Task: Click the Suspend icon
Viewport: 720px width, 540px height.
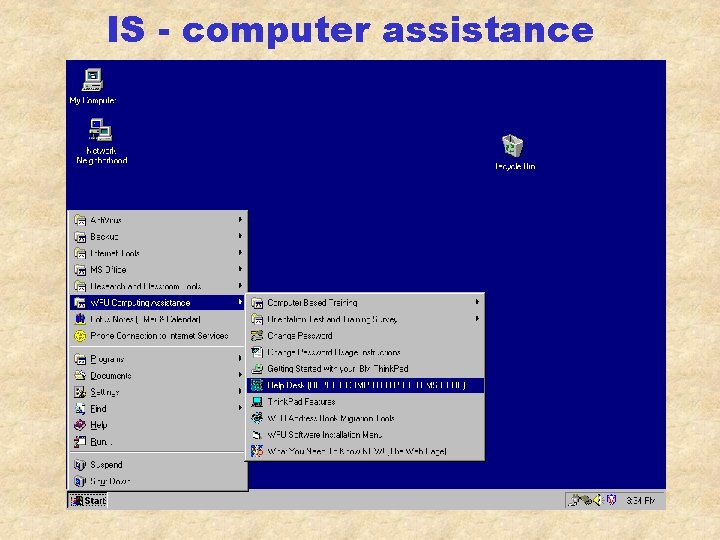Action: tap(80, 465)
